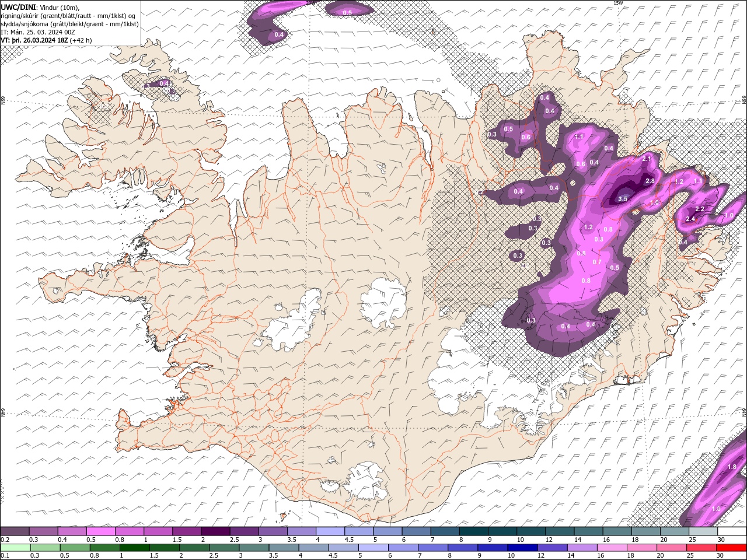Screen dimensions: 747x560
Task: Click the 'IT: Mán. 25. 03. 2024 00Z' line
Action: 38,32
